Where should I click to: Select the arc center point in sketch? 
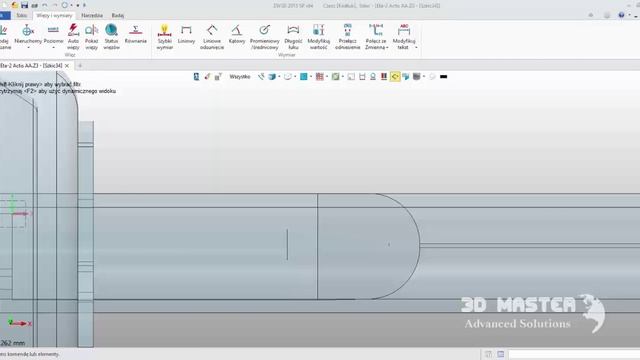[389, 244]
